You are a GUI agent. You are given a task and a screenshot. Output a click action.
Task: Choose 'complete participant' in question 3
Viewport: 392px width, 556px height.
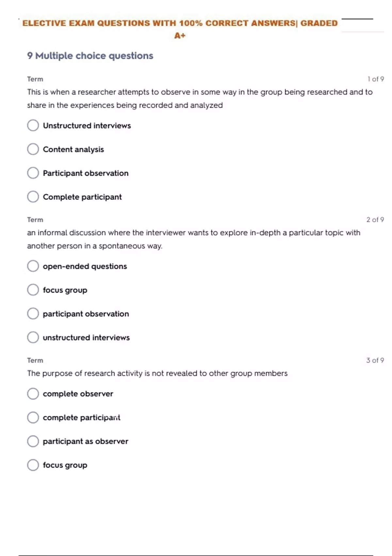click(33, 417)
